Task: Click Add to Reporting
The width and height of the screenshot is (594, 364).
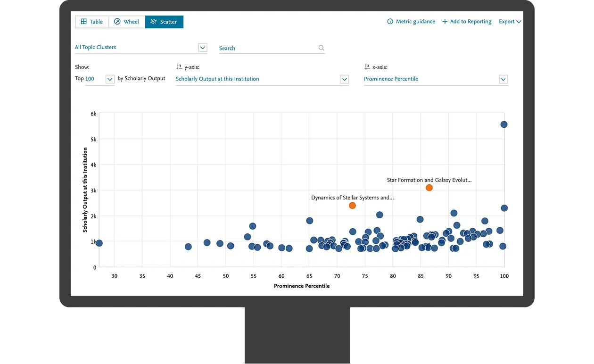Action: click(x=470, y=21)
